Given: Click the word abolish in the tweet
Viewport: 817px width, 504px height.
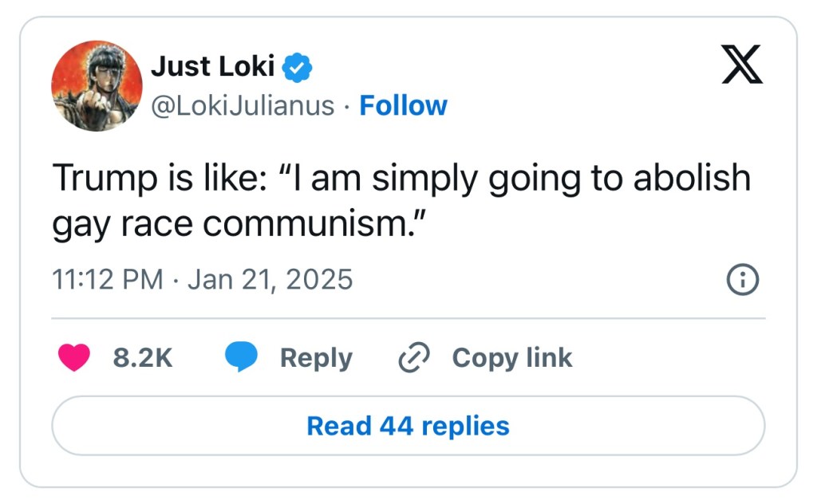Looking at the screenshot, I should pos(692,178).
